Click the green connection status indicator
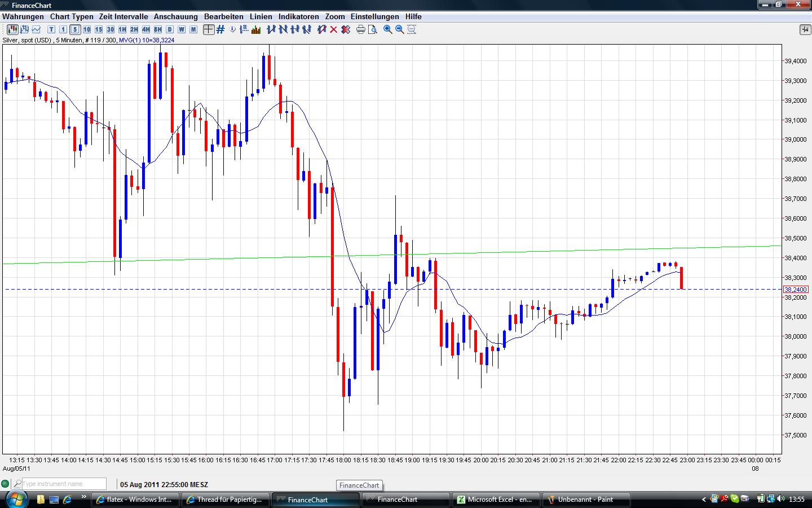The height and width of the screenshot is (508, 812). coord(5,484)
